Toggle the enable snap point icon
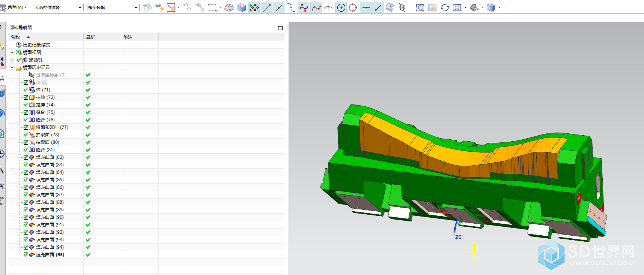This screenshot has height=275, width=644. pyautogui.click(x=254, y=7)
